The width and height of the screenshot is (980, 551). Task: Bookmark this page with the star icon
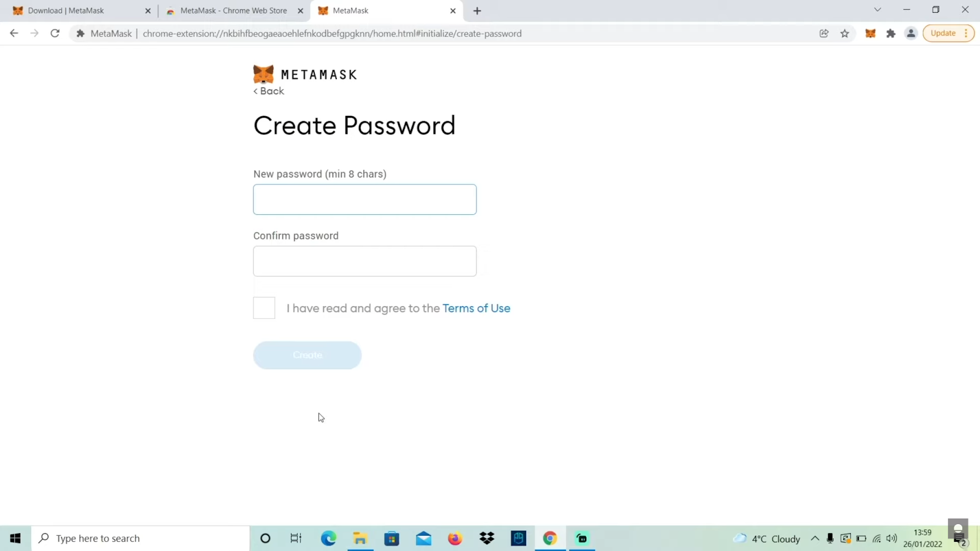tap(845, 34)
